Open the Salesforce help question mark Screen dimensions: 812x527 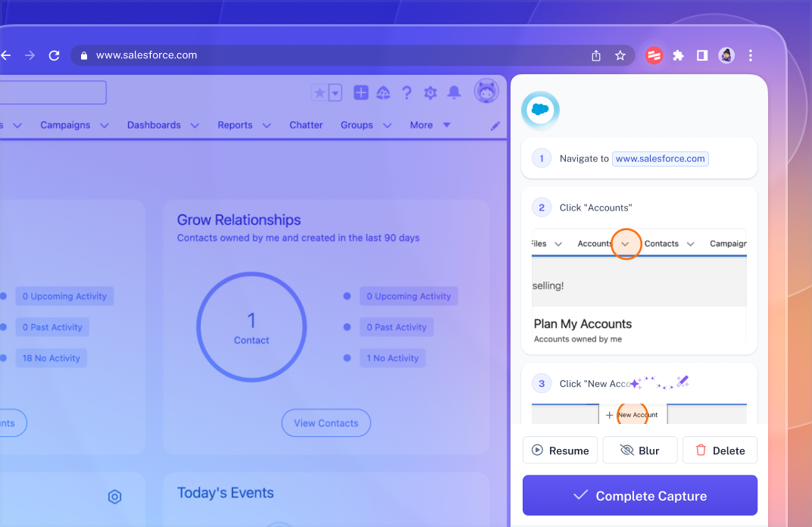coord(407,93)
